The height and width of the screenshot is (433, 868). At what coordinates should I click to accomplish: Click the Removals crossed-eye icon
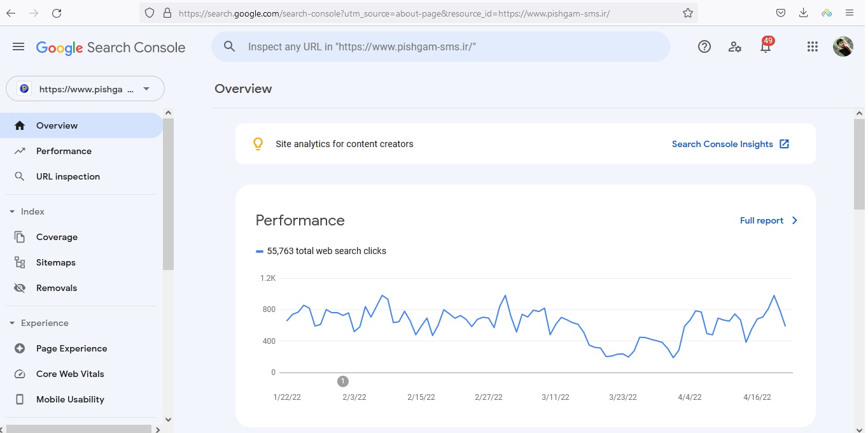[20, 288]
